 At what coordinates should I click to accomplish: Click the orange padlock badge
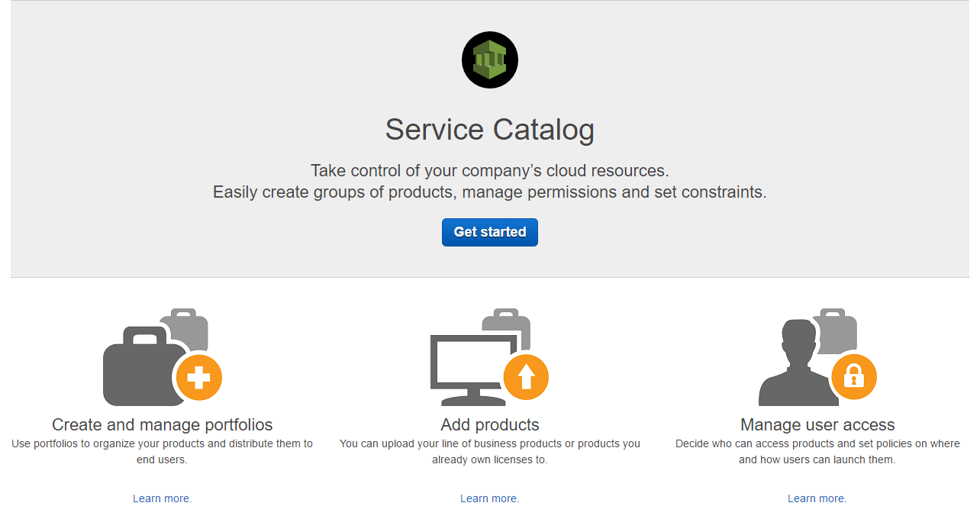pyautogui.click(x=853, y=377)
